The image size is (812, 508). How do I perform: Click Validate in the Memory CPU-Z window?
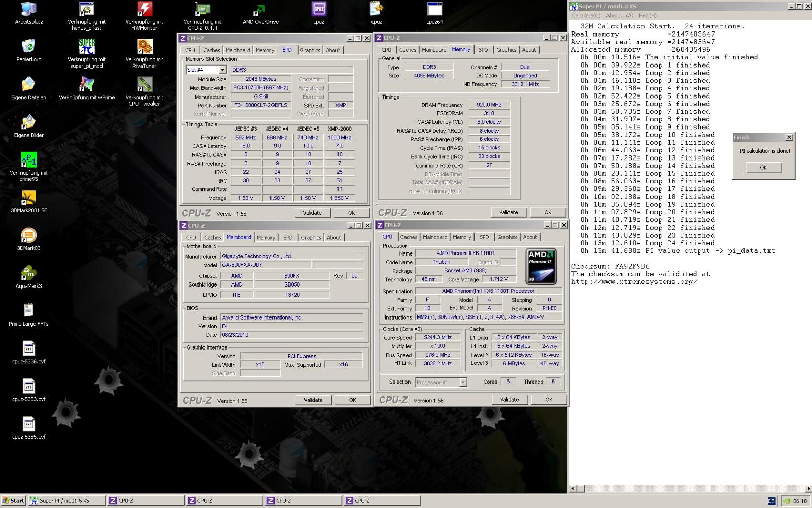point(508,212)
